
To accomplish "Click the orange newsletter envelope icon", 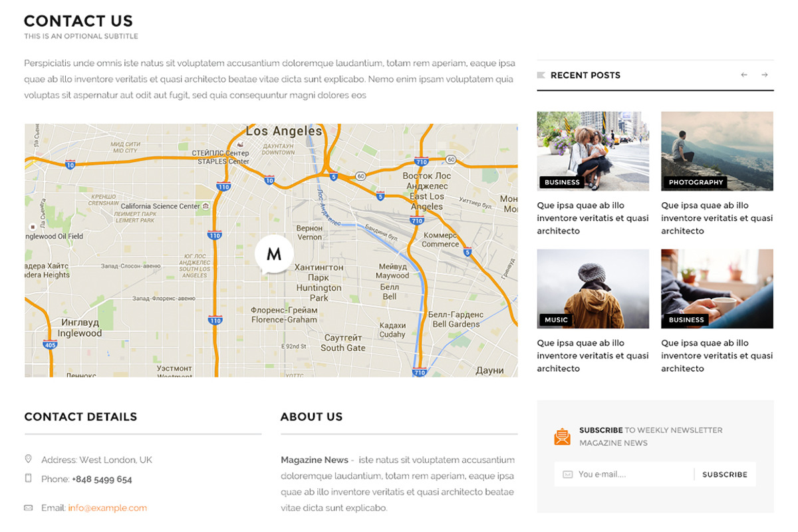I will click(563, 436).
